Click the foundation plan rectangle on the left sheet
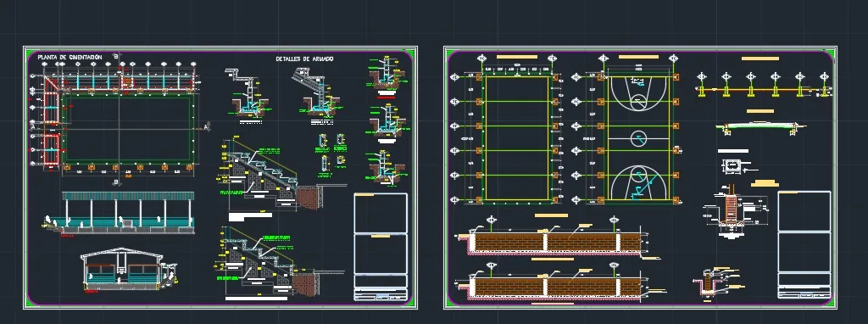The height and width of the screenshot is (324, 868). pyautogui.click(x=128, y=128)
